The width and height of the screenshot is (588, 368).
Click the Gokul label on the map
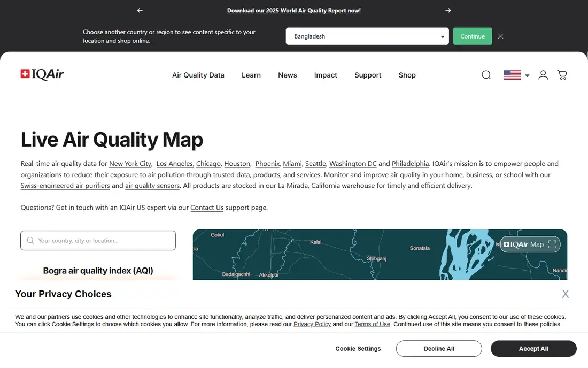[x=218, y=235]
